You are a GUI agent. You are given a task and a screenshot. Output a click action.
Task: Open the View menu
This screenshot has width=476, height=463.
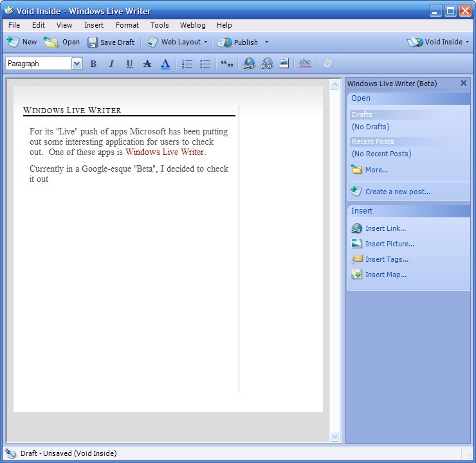click(x=64, y=25)
